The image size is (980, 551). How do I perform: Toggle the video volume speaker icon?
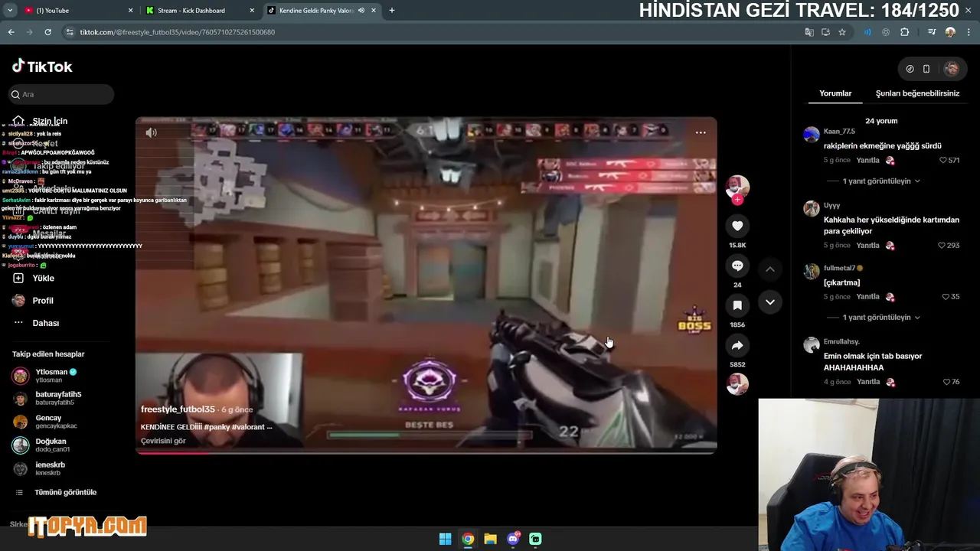[x=152, y=132]
